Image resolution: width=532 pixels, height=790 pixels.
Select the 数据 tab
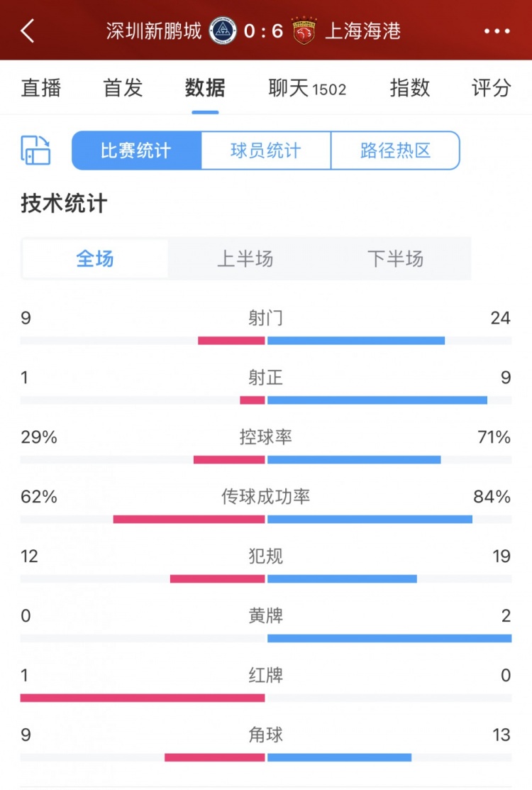205,88
